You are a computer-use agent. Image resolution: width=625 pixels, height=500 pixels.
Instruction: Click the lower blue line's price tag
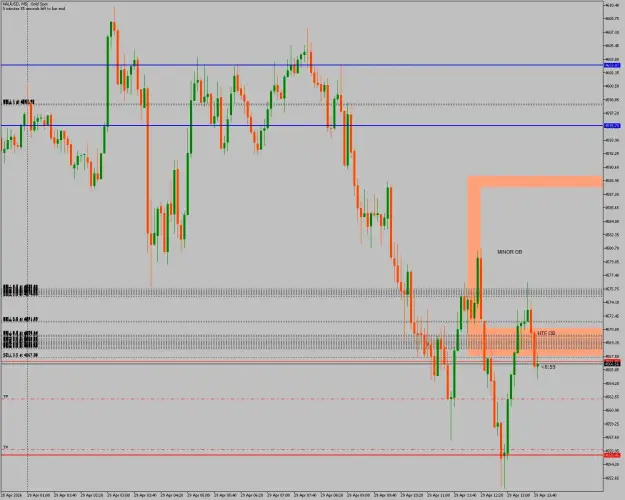coord(612,126)
